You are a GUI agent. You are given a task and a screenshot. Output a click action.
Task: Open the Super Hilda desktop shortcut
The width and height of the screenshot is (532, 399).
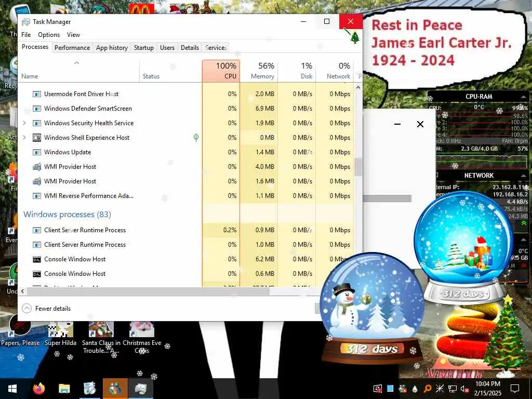60,334
